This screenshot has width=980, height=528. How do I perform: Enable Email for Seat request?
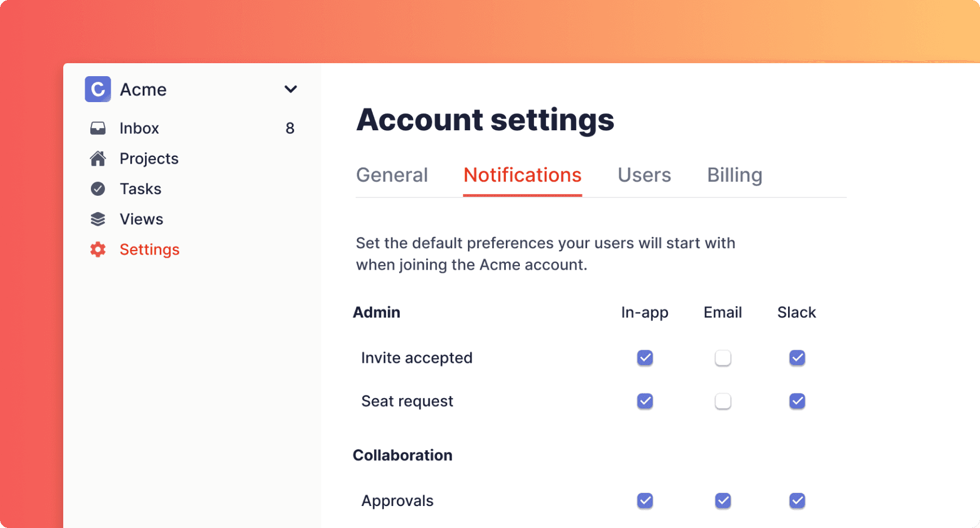pyautogui.click(x=723, y=401)
